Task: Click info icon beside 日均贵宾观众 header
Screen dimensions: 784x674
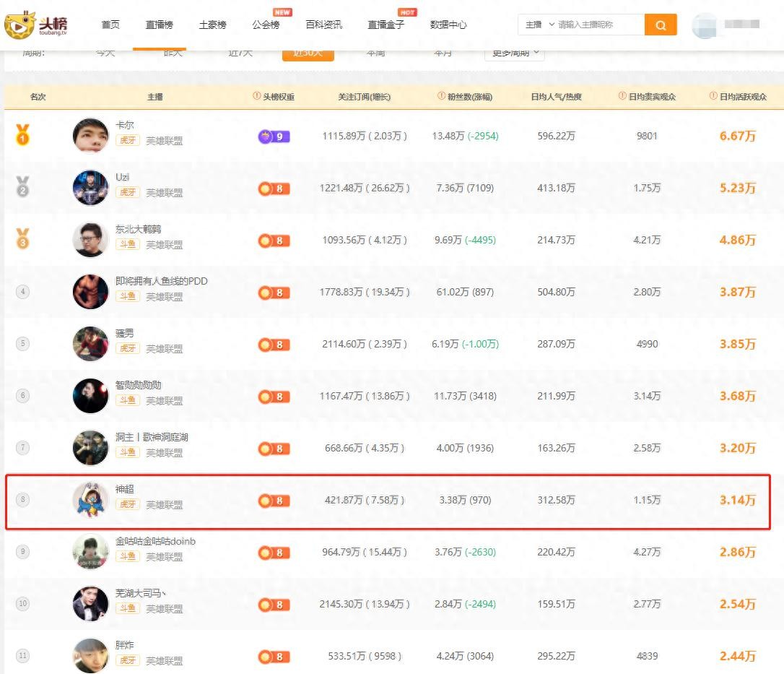Action: (622, 97)
